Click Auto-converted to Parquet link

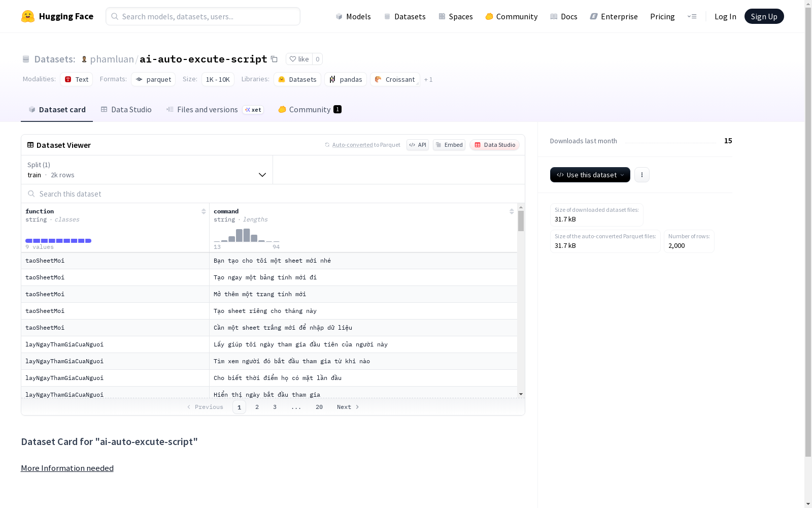(x=362, y=145)
